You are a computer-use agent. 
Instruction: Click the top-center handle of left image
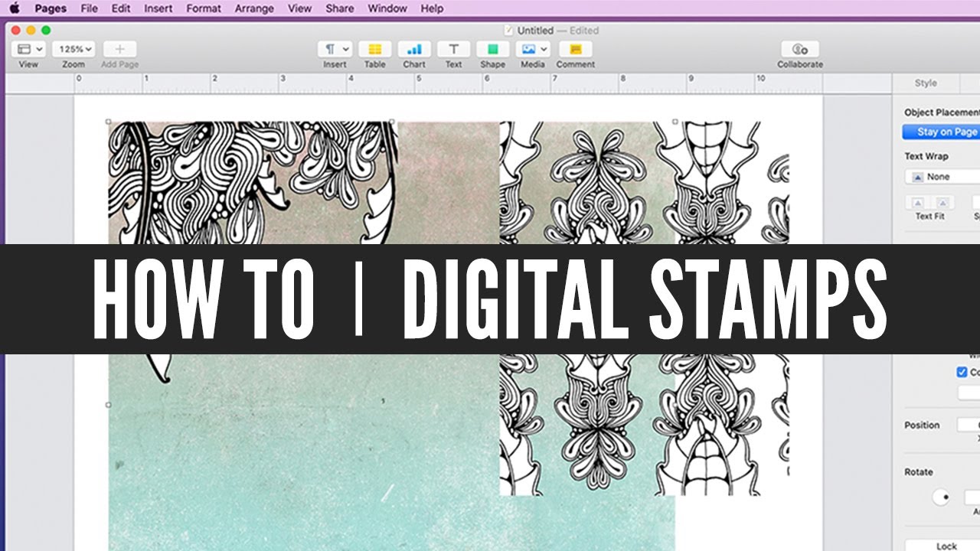(x=392, y=121)
